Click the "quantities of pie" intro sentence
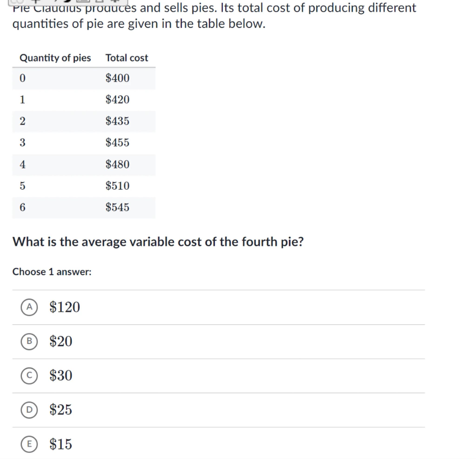This screenshot has height=459, width=476. tap(139, 24)
